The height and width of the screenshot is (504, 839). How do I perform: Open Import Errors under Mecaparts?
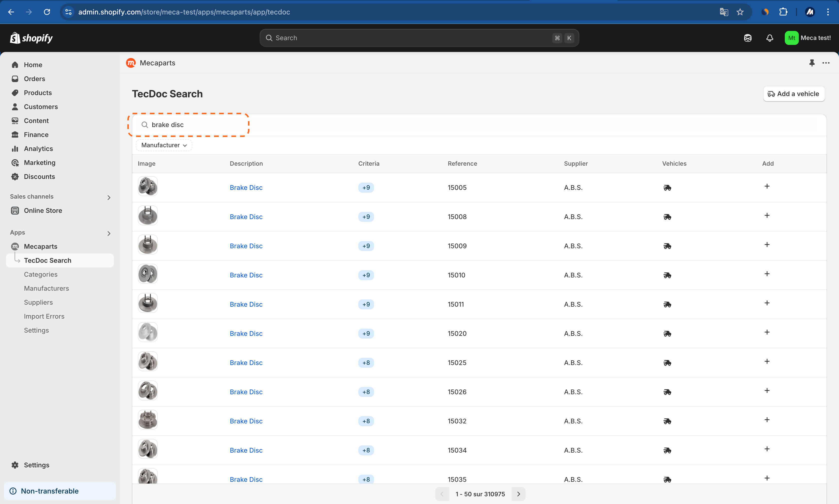pos(44,316)
